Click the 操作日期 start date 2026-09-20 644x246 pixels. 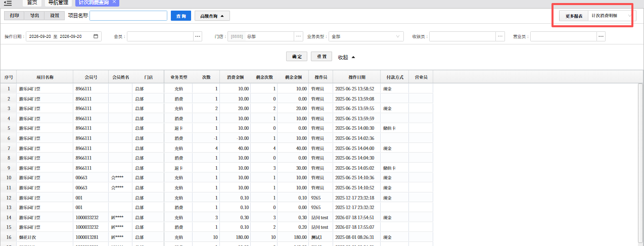(x=39, y=36)
